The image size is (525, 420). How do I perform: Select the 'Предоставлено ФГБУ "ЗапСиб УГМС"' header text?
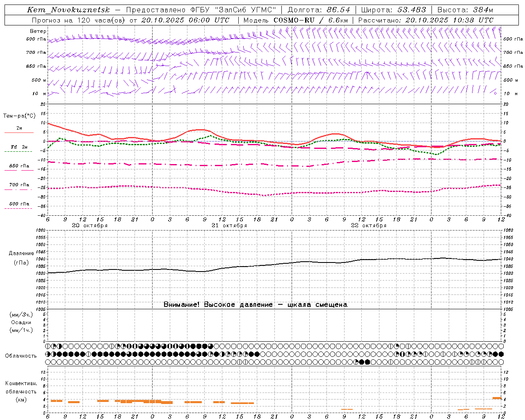[x=201, y=10]
